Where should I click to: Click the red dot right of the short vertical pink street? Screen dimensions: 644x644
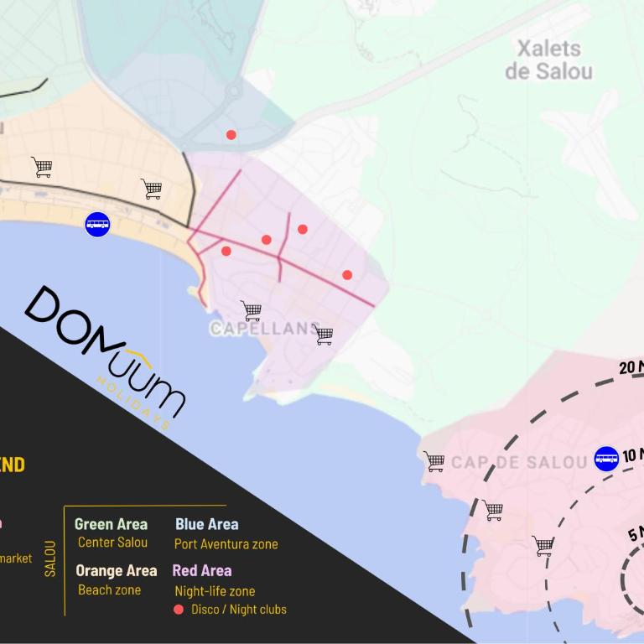[x=302, y=229]
